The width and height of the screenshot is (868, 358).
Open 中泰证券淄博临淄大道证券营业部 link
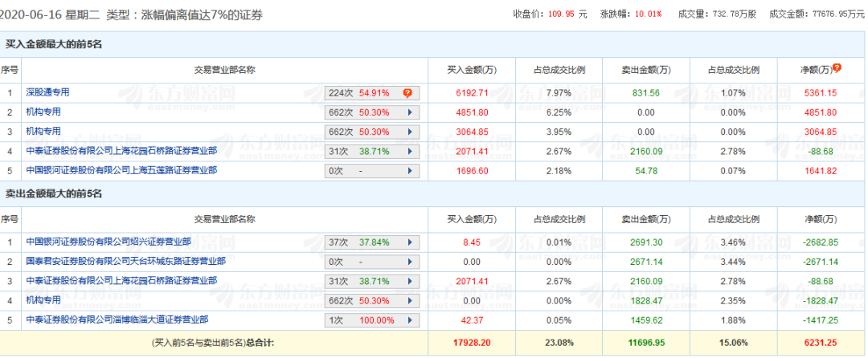117,319
